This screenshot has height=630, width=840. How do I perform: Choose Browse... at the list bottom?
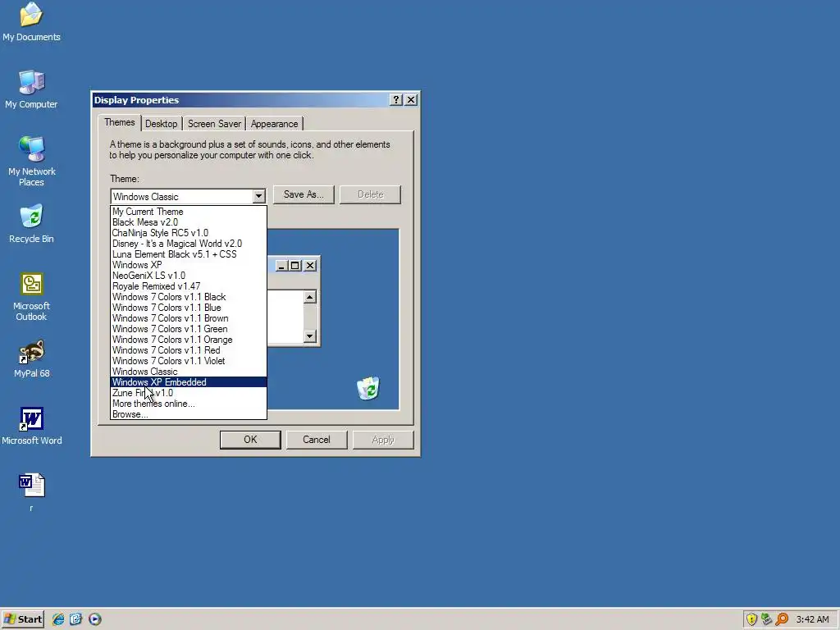click(189, 414)
